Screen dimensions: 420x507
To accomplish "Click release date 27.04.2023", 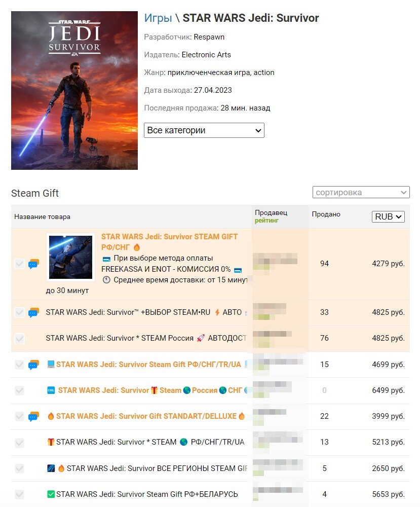I will click(x=213, y=90).
